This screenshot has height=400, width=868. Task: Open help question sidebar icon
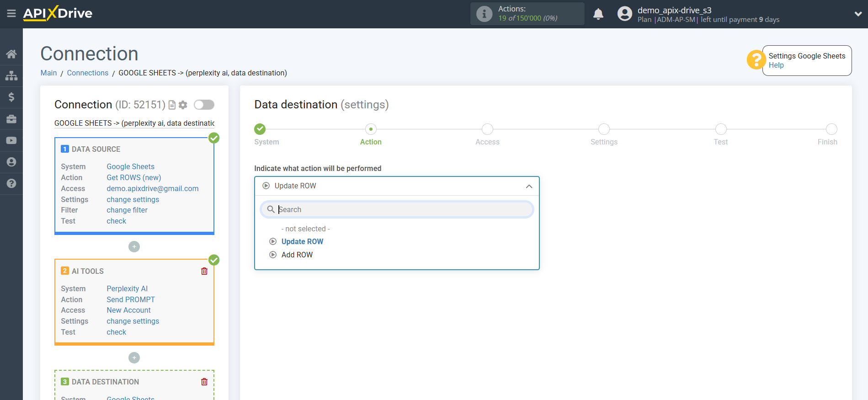pyautogui.click(x=11, y=183)
